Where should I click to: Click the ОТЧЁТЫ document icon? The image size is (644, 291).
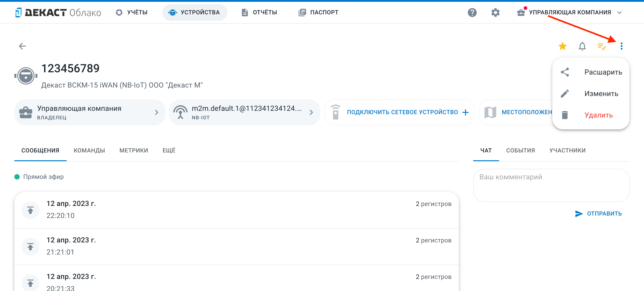(x=245, y=12)
